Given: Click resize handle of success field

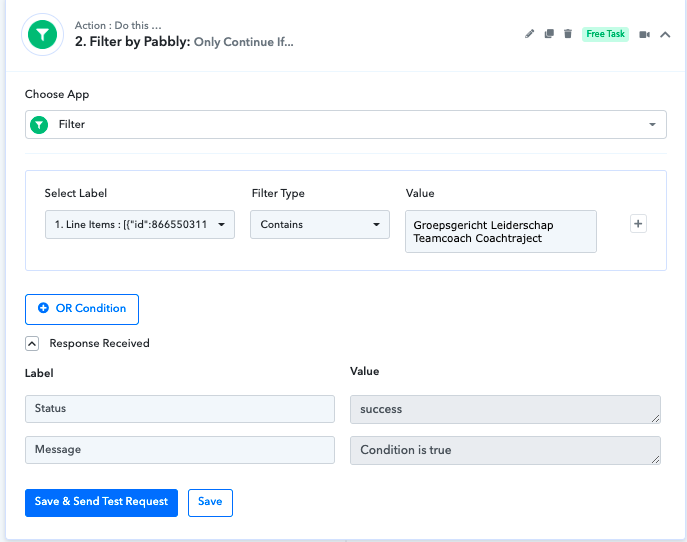Looking at the screenshot, I should pos(655,419).
